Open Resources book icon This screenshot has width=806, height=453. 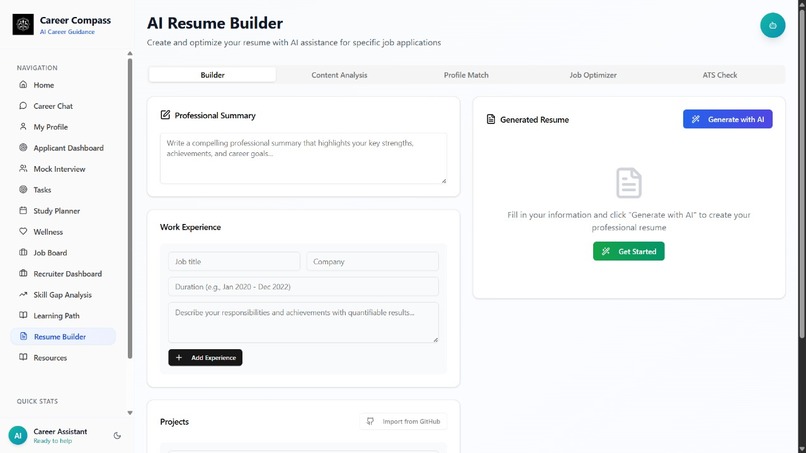click(x=23, y=357)
